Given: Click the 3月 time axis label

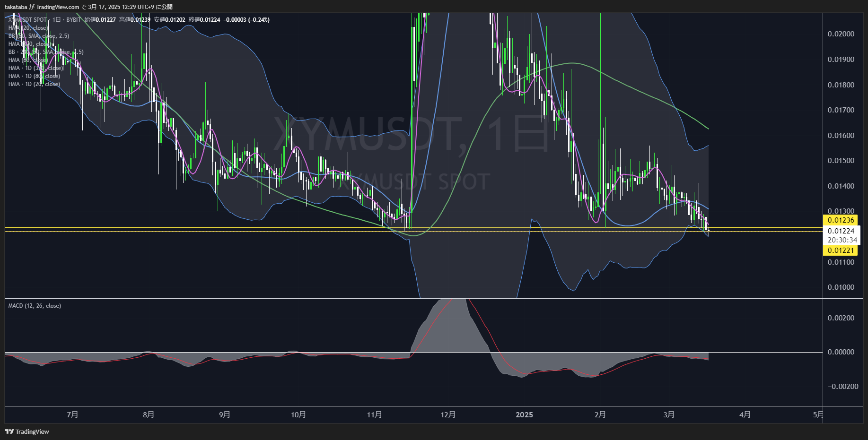Looking at the screenshot, I should (x=669, y=414).
